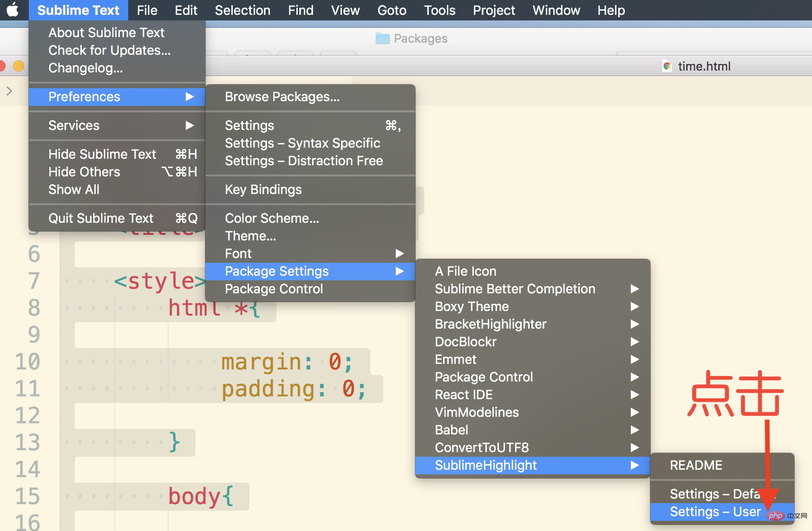Screen dimensions: 812x531
Task: Click Package Control in Preferences submenu
Action: pos(310,289)
